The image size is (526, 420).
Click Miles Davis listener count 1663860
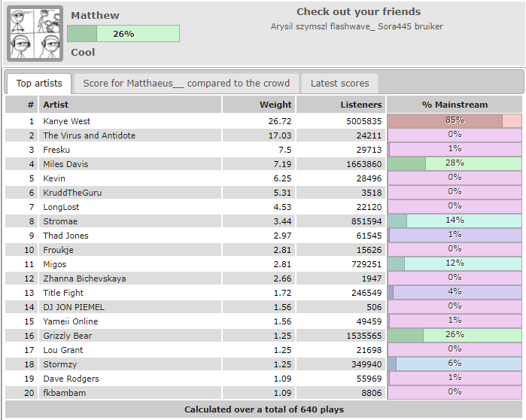click(x=364, y=164)
